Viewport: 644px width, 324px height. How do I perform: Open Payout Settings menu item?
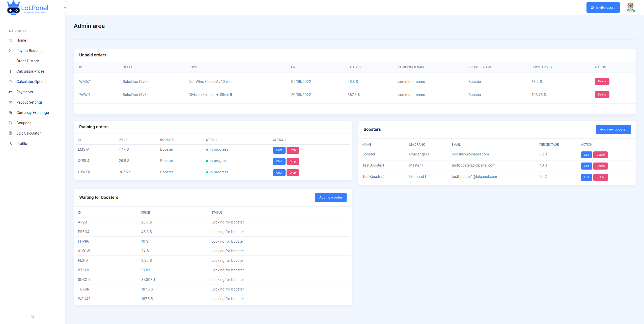[29, 102]
